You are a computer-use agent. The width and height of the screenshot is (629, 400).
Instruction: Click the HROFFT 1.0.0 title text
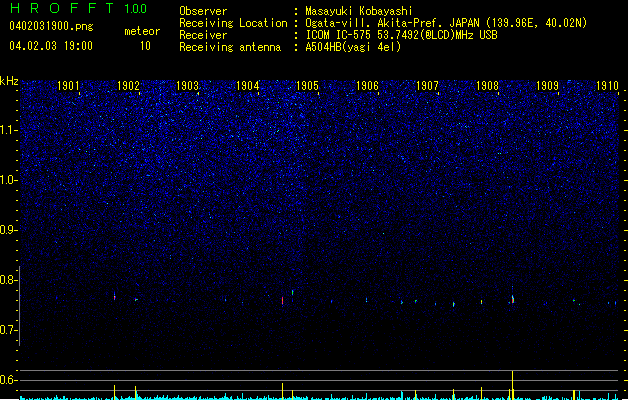coord(79,8)
